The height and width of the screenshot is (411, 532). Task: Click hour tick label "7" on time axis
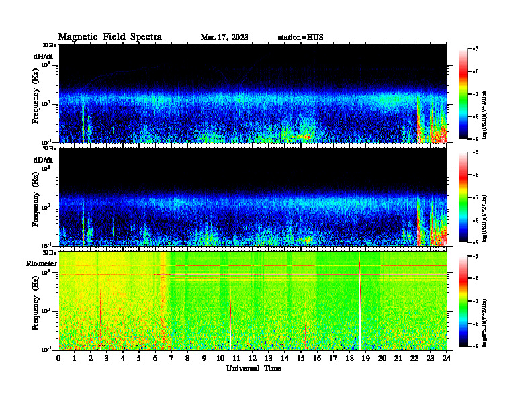click(171, 358)
